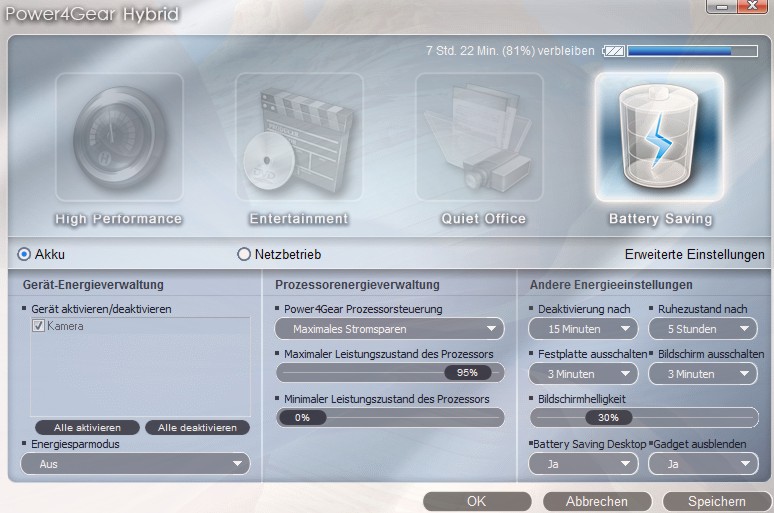Viewport: 774px width, 513px height.
Task: Click the Abbrechen button
Action: (597, 502)
